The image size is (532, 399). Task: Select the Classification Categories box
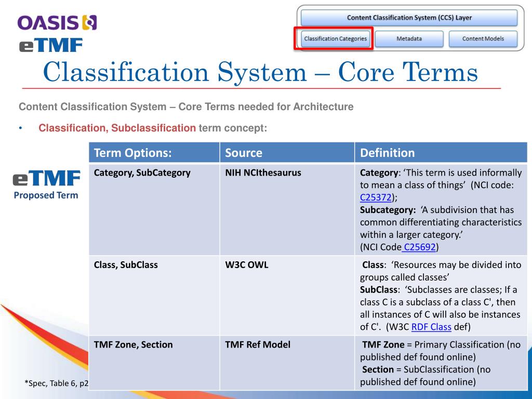tap(335, 38)
